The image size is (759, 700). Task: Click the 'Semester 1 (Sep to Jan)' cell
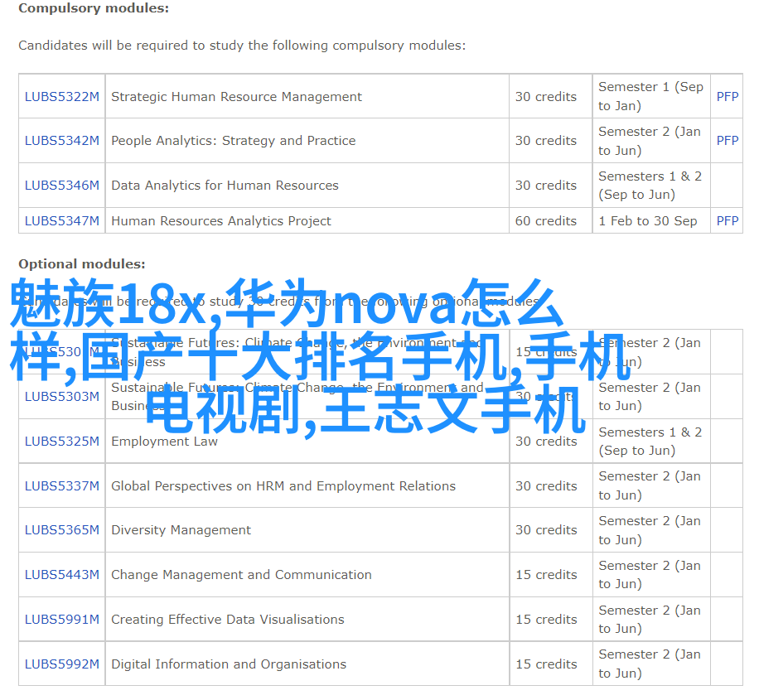(651, 96)
